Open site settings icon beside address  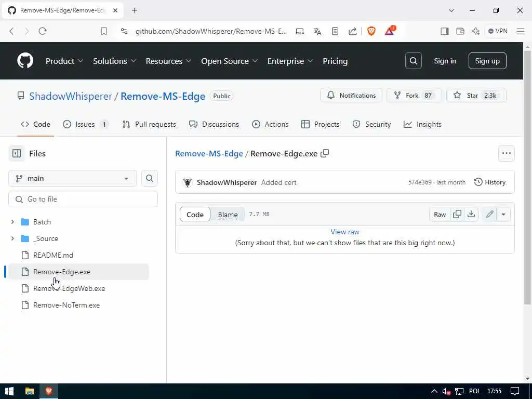124,31
